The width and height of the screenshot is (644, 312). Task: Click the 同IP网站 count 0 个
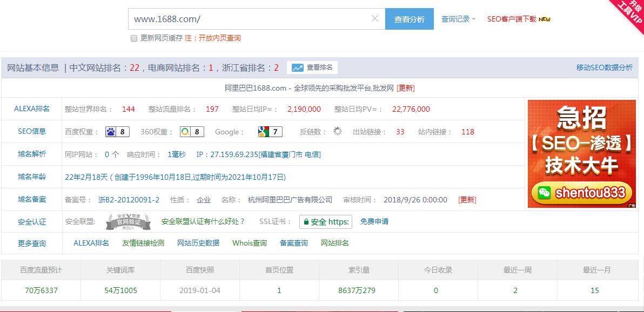coord(112,154)
